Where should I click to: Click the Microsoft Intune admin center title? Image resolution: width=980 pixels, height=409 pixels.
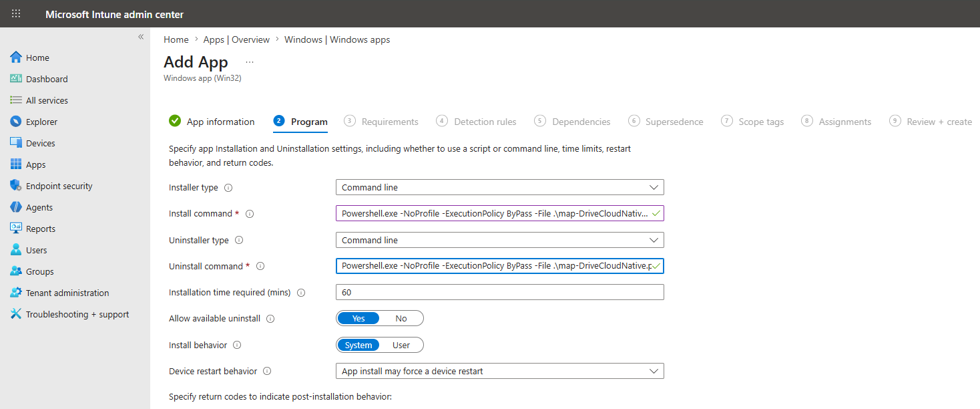115,14
